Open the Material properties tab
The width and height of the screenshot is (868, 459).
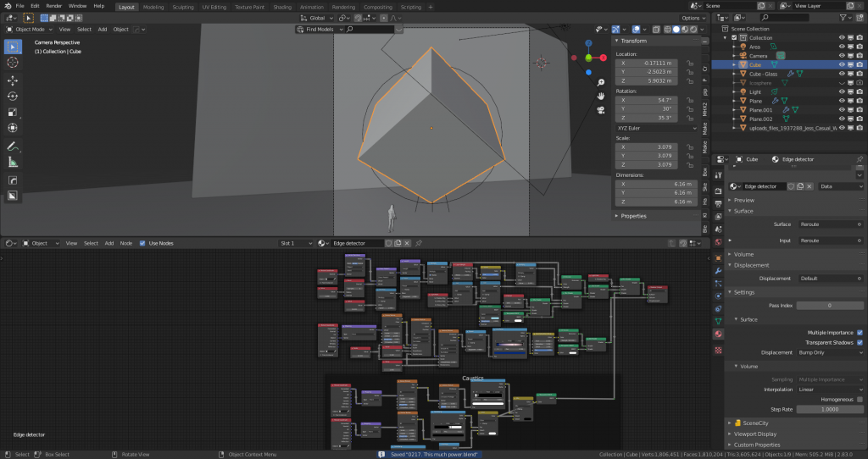tap(718, 334)
